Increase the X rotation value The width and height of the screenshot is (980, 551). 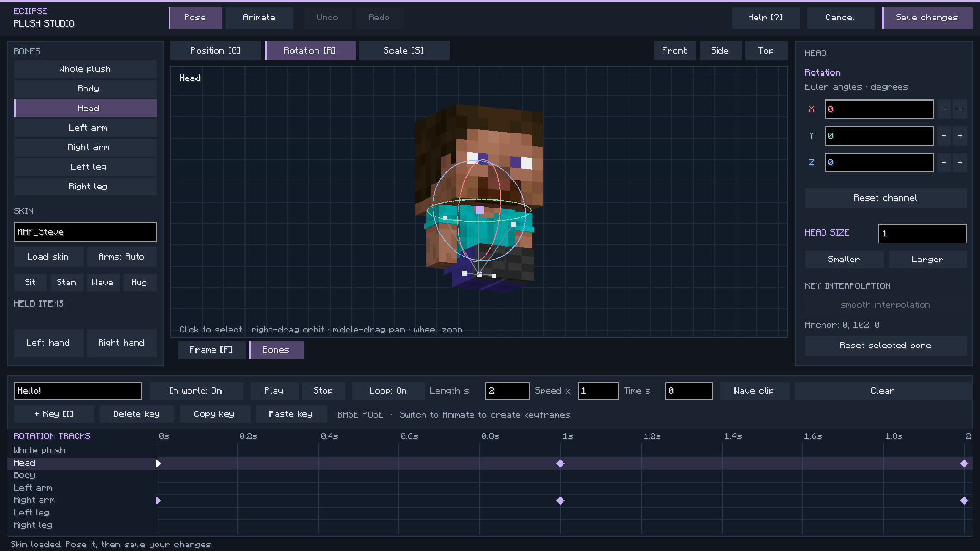960,109
